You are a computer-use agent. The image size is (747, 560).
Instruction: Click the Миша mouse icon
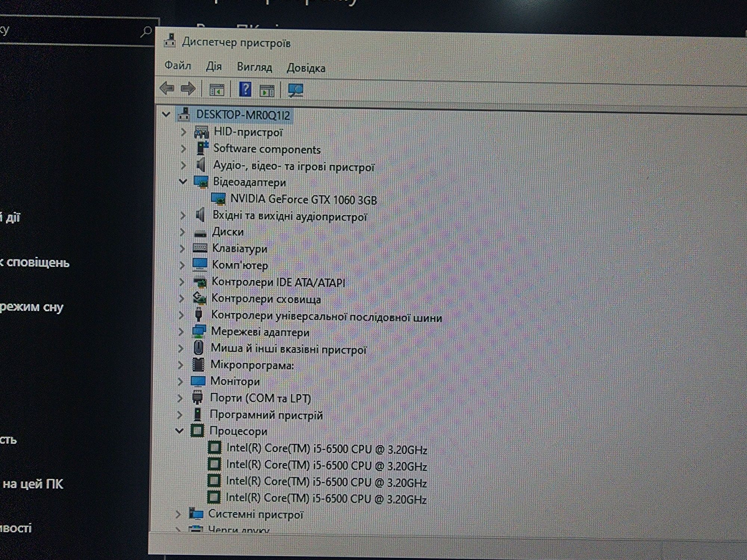(x=199, y=348)
